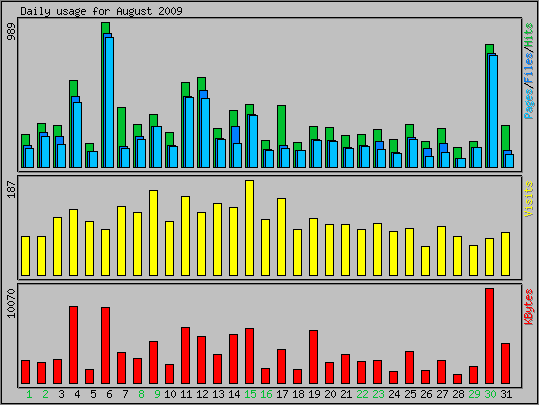Click the 'Pages/Files/Hits' legend text

529,71
